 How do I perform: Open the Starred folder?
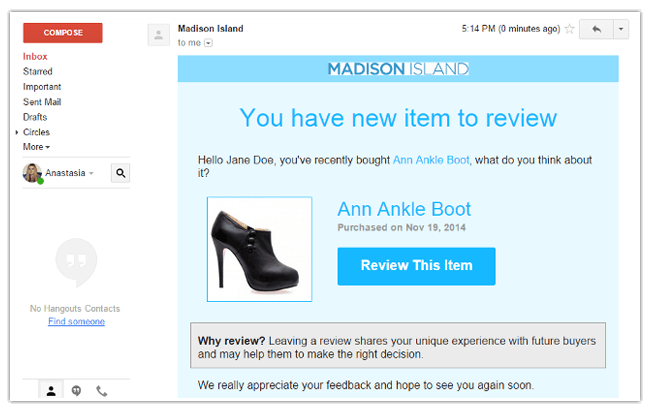[38, 71]
